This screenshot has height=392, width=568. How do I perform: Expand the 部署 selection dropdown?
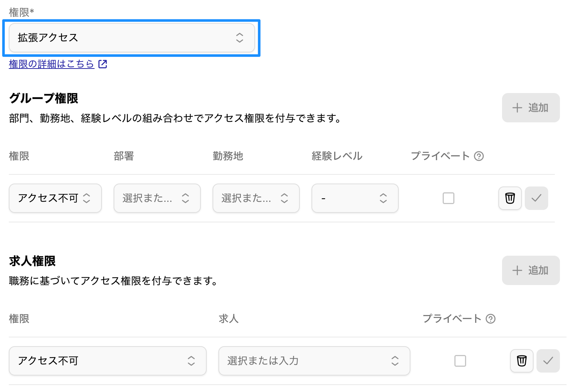click(157, 198)
